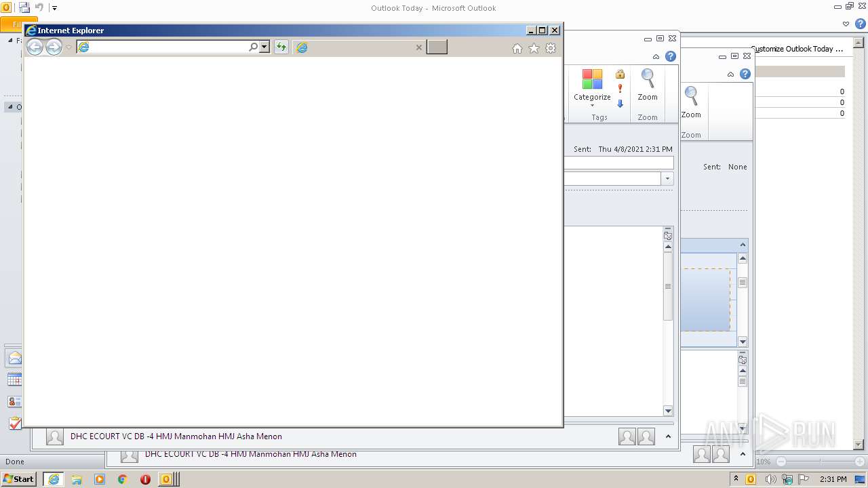This screenshot has width=868, height=488.
Task: Click Customize Outlook Today link
Action: coord(797,49)
